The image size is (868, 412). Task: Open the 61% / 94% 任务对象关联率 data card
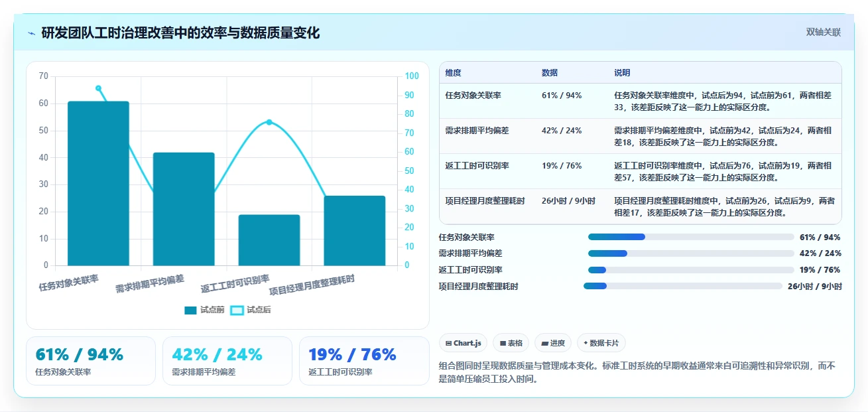point(91,361)
